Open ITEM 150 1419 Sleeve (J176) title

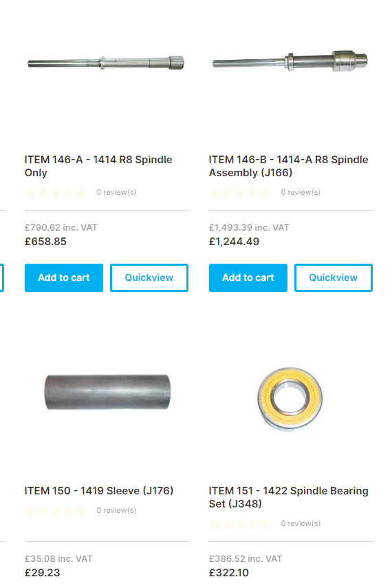coord(99,490)
